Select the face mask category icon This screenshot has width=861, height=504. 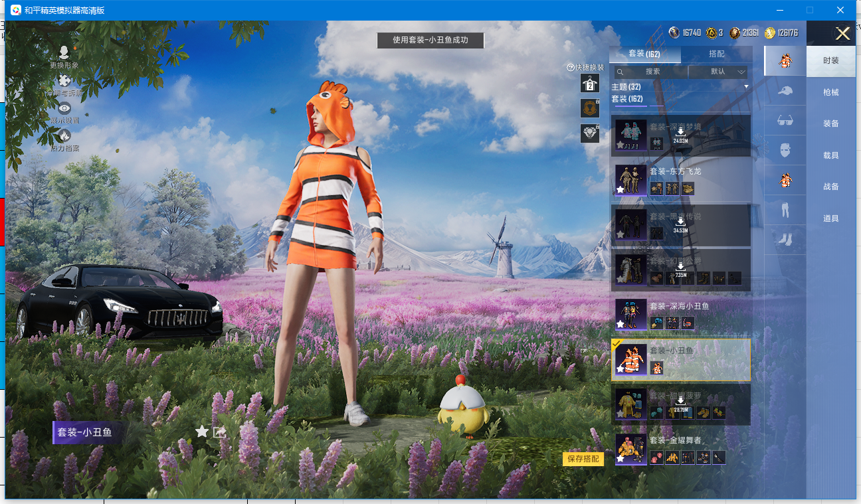click(x=785, y=150)
